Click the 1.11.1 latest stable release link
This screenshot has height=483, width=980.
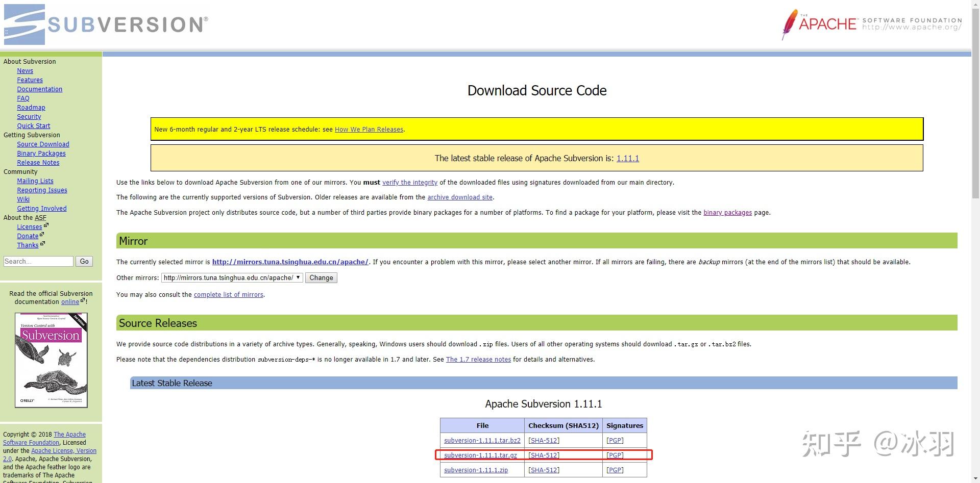click(x=628, y=159)
